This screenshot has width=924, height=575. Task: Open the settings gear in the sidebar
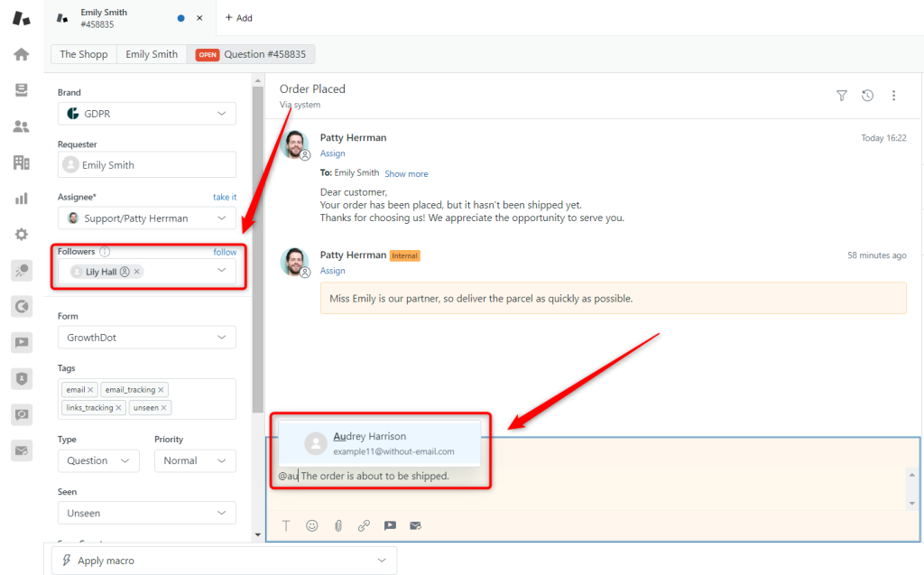tap(20, 234)
